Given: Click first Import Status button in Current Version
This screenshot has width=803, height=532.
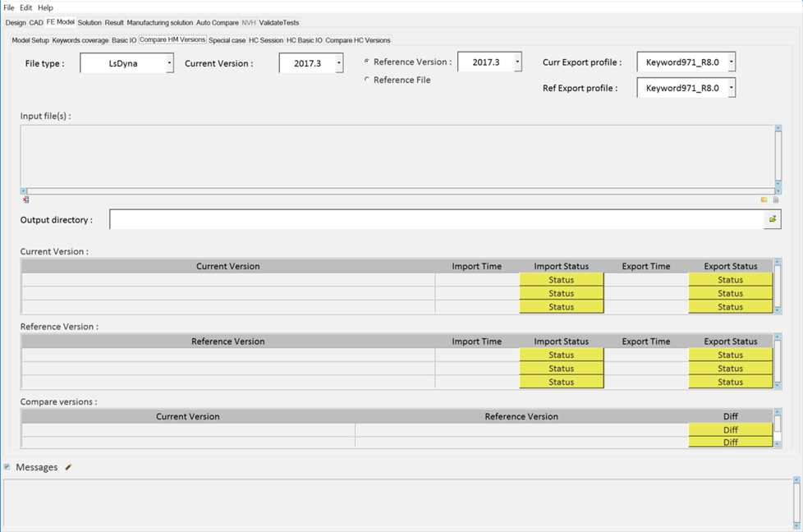Looking at the screenshot, I should coord(562,280).
